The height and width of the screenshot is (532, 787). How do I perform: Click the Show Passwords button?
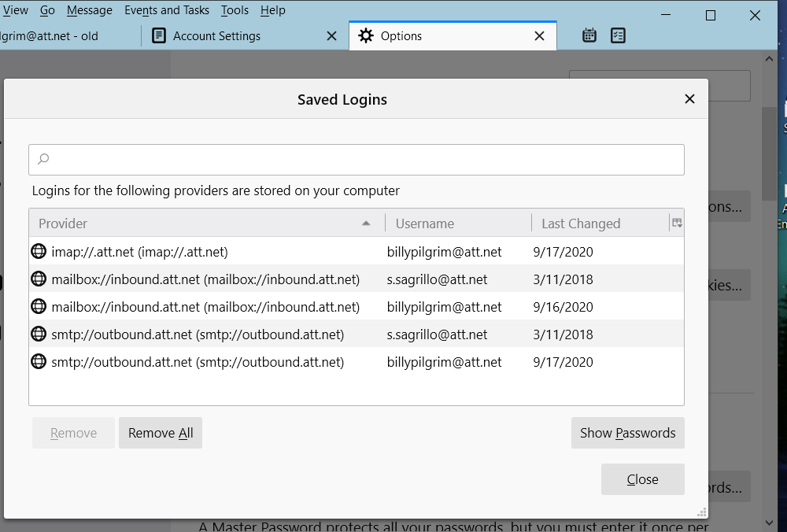click(x=627, y=433)
